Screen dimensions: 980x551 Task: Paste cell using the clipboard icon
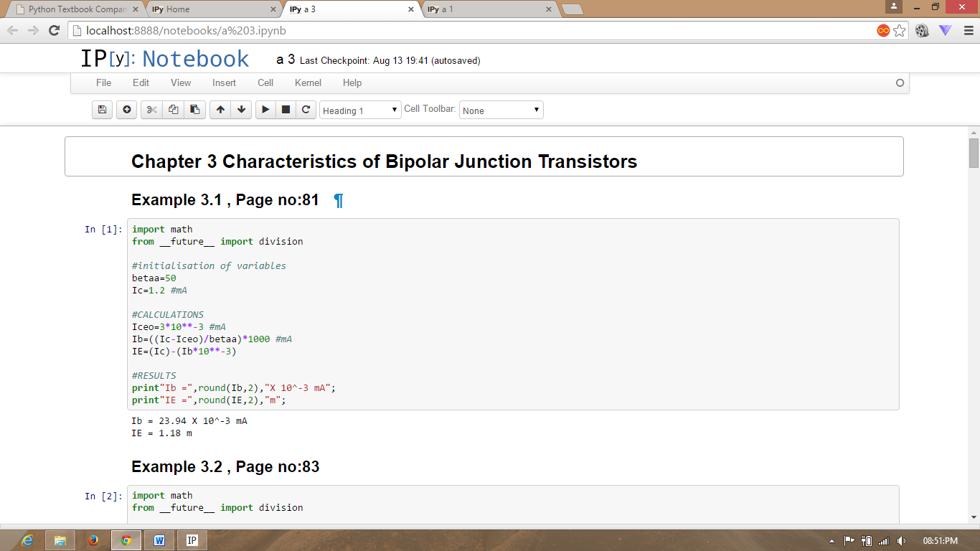194,110
